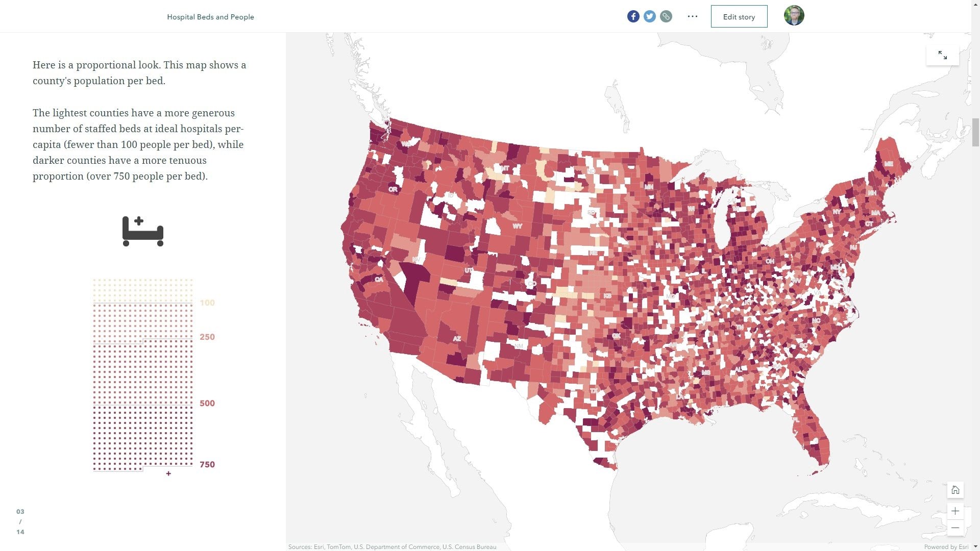Viewport: 980px width, 551px height.
Task: Share the story on Facebook
Action: click(x=633, y=16)
